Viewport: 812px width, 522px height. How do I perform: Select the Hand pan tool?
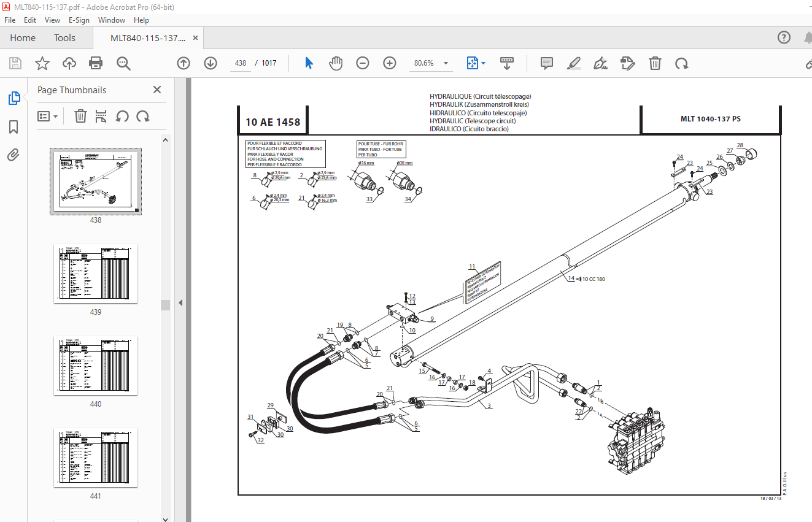pos(336,63)
